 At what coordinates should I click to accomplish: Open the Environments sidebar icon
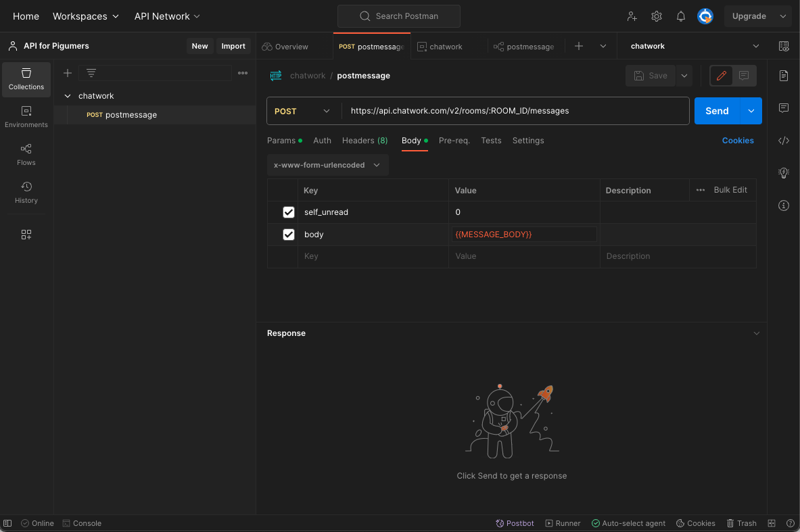click(x=26, y=117)
